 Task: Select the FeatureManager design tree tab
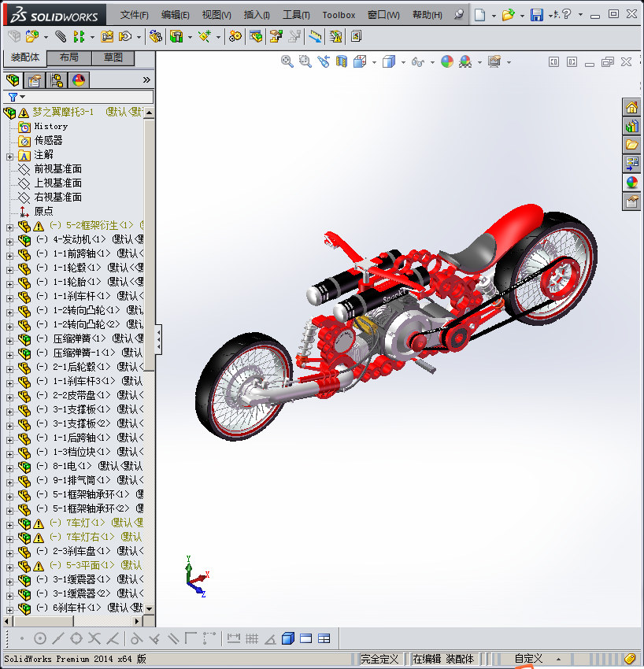click(13, 80)
